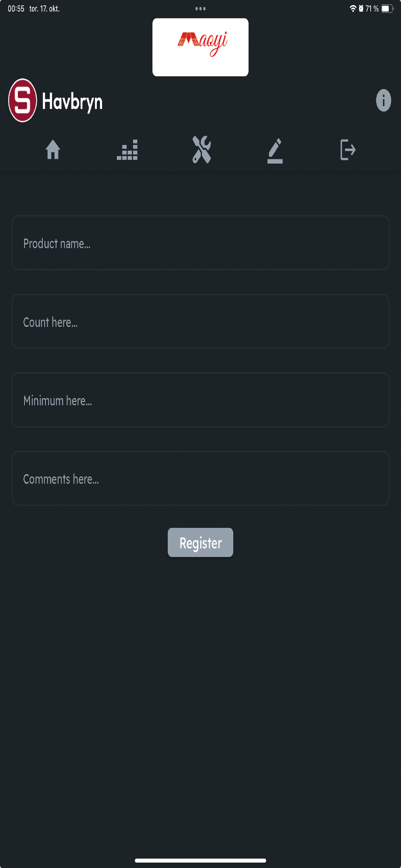Show info via the circular i icon
This screenshot has width=401, height=868.
pos(383,100)
